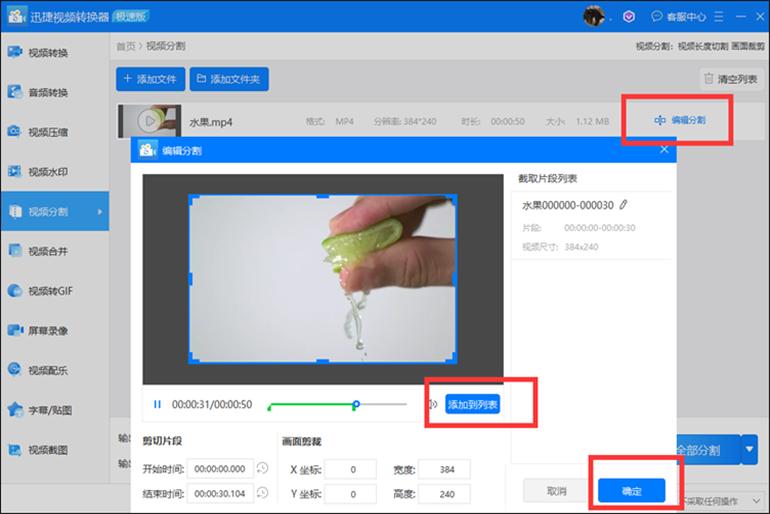Screen dimensions: 770x514
Task: Click the 确定 button
Action: coord(632,490)
